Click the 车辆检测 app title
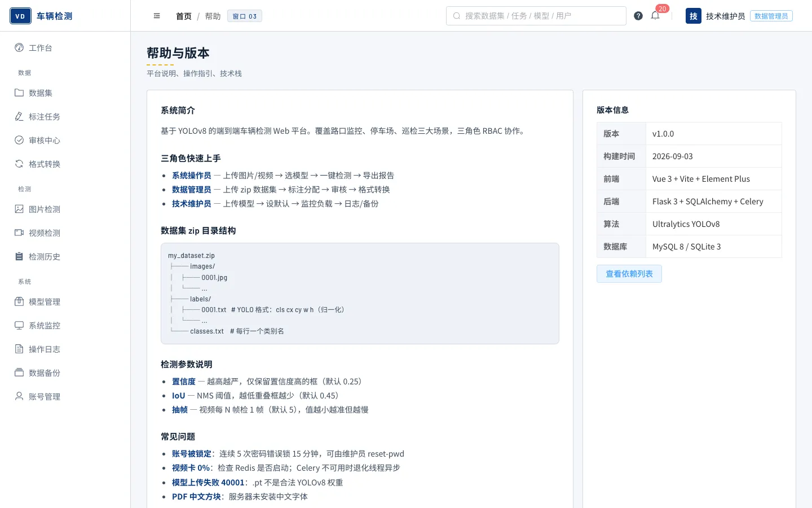Image resolution: width=812 pixels, height=508 pixels. tap(55, 16)
